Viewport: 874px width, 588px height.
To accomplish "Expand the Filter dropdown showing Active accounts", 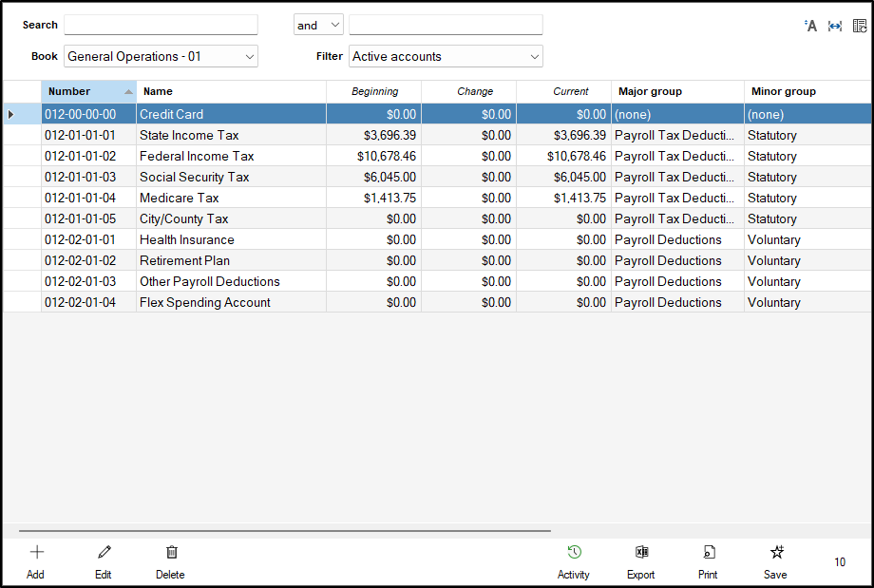I will point(446,57).
